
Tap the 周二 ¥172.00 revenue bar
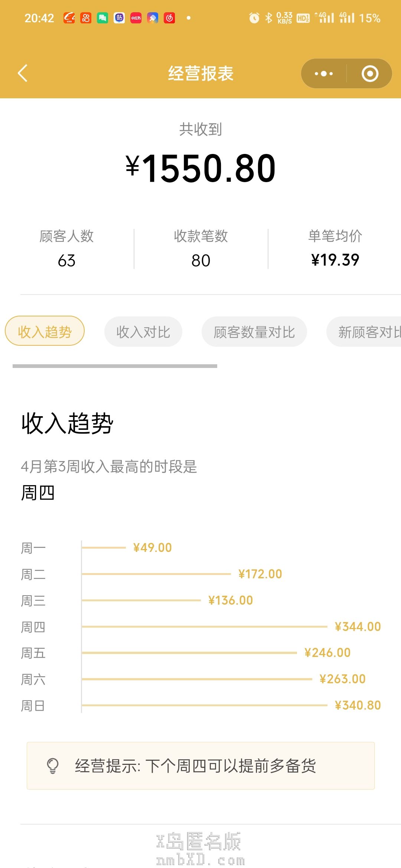(x=156, y=574)
